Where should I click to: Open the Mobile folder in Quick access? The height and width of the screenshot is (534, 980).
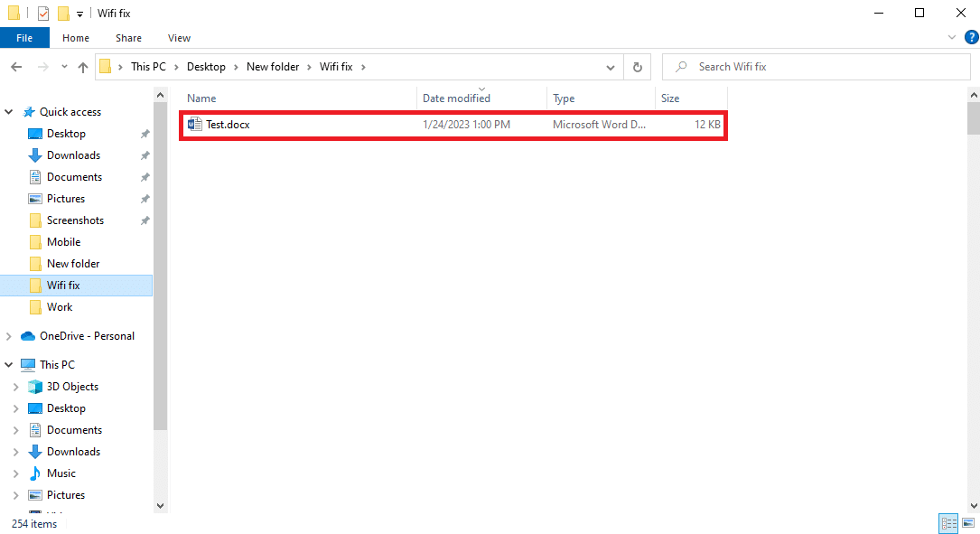tap(63, 242)
